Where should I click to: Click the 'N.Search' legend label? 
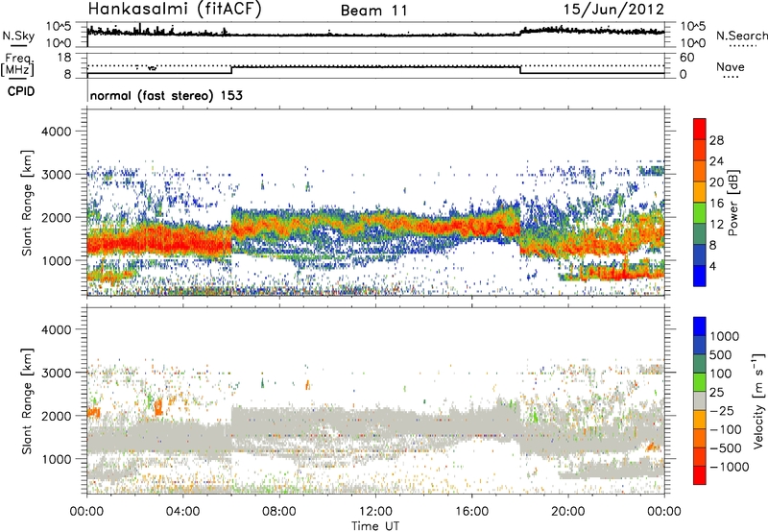tap(741, 36)
